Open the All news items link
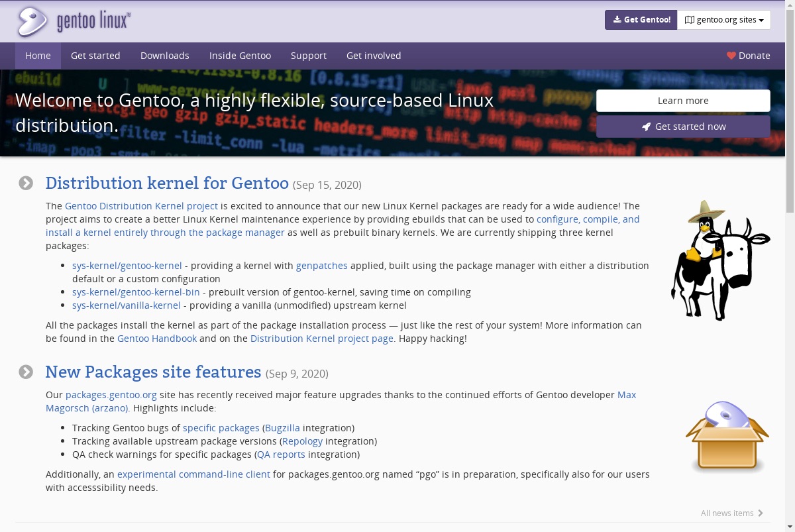Viewport: 795px width, 532px height. pos(732,513)
